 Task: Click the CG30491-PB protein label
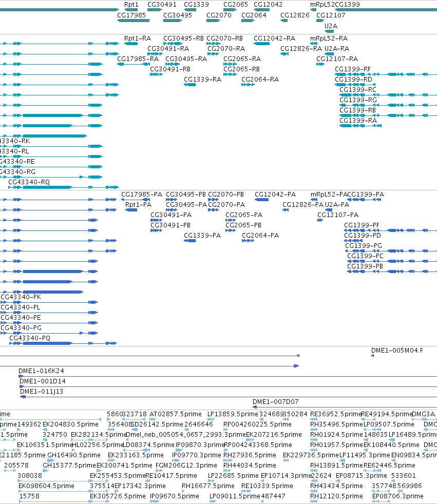[x=170, y=225]
